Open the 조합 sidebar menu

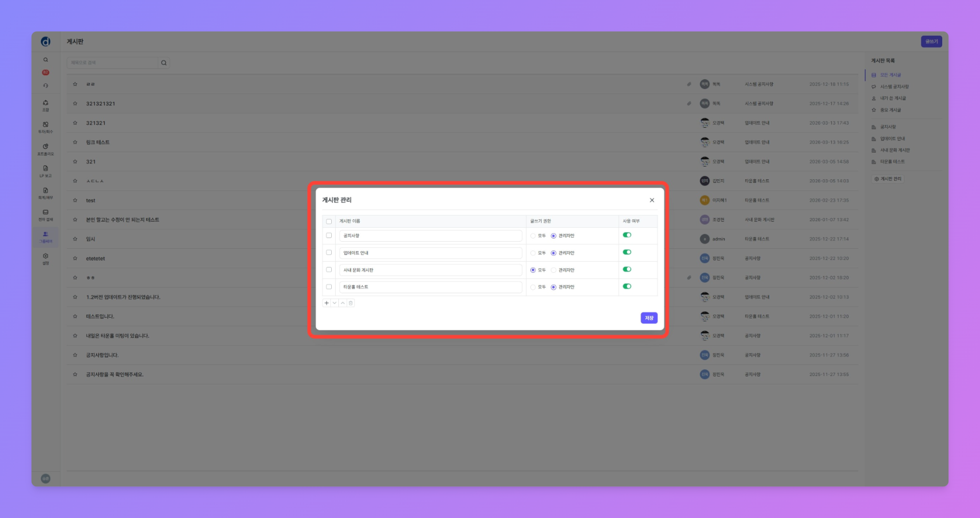click(x=45, y=106)
